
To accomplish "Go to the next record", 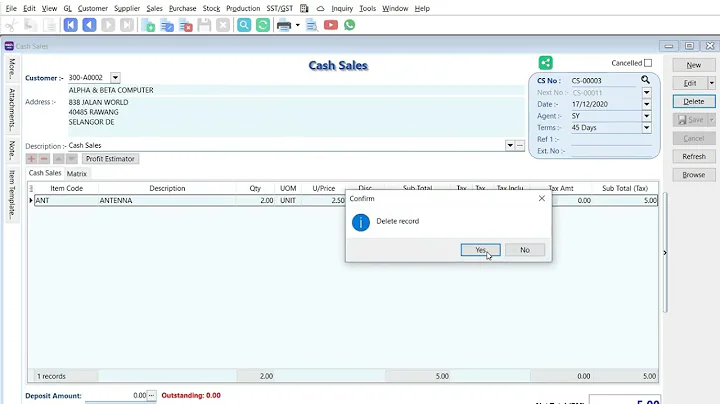I will tap(108, 25).
